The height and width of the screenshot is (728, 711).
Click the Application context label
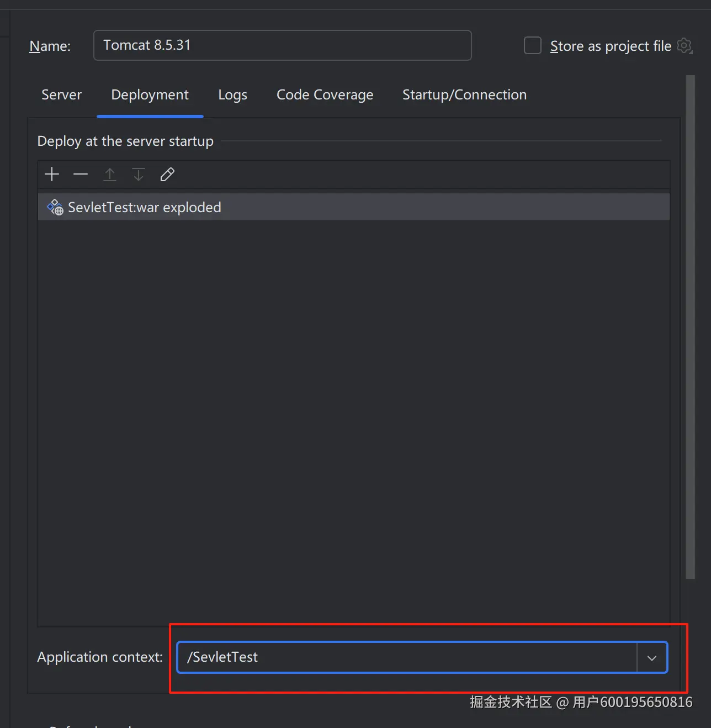tap(100, 657)
